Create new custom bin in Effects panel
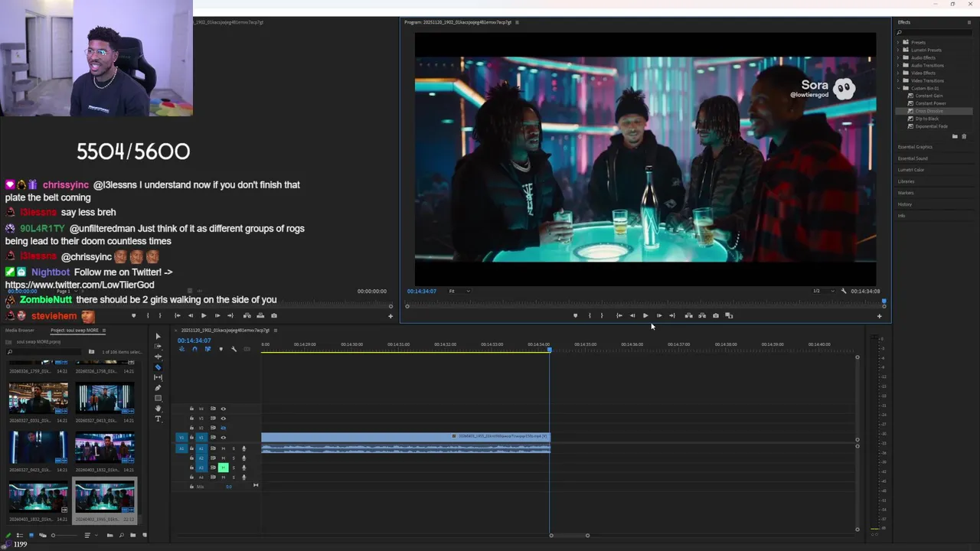Image resolution: width=980 pixels, height=551 pixels. point(955,136)
